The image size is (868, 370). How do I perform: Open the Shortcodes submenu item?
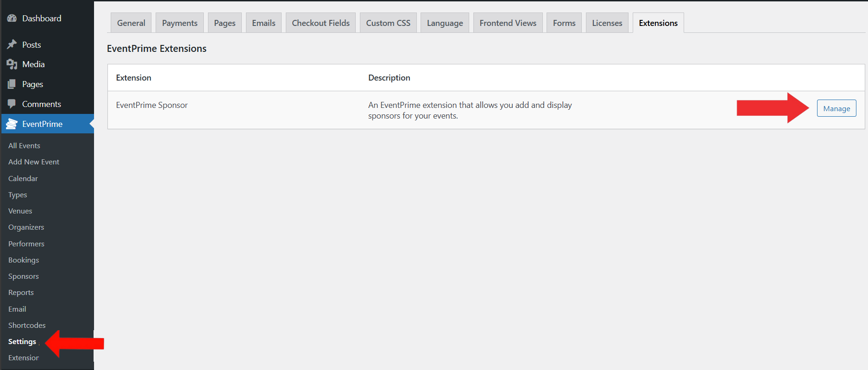27,326
